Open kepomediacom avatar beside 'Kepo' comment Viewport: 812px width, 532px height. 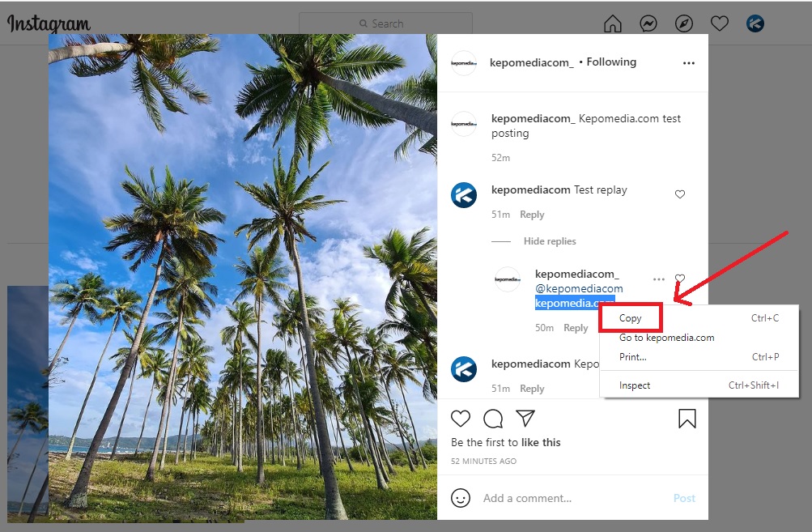(464, 369)
